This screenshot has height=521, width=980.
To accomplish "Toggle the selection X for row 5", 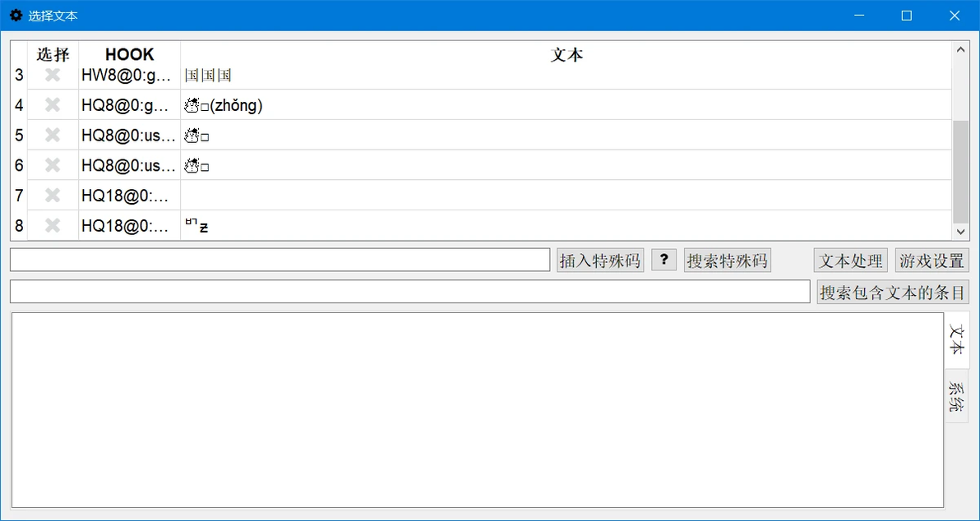I will click(53, 135).
